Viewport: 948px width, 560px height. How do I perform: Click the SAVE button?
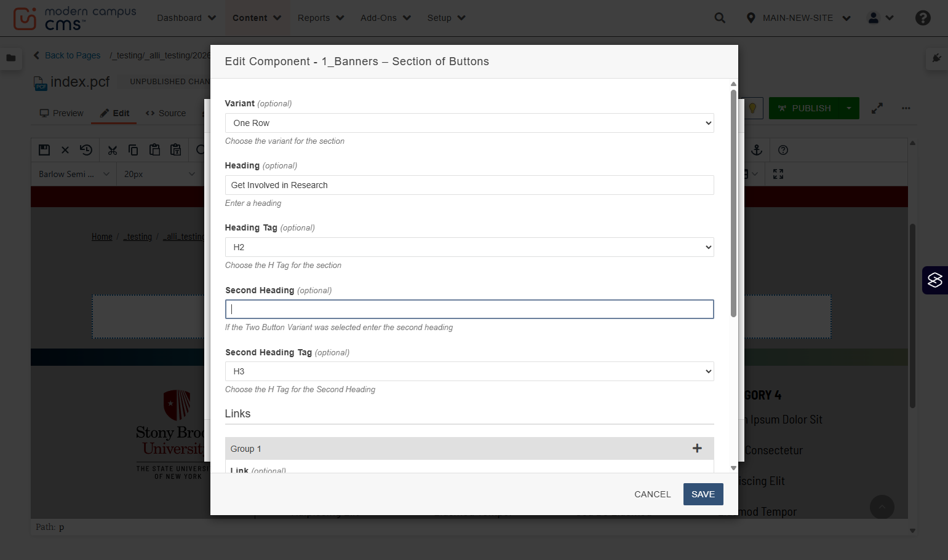click(x=703, y=494)
